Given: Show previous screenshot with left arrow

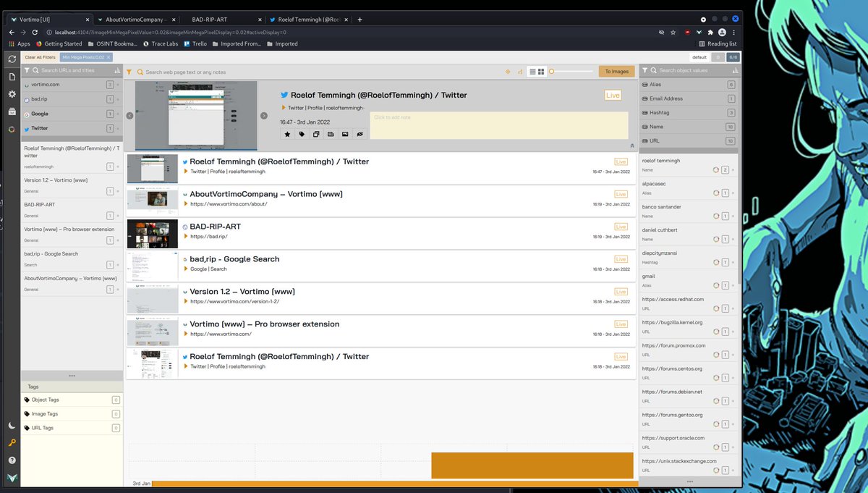Looking at the screenshot, I should [x=129, y=116].
